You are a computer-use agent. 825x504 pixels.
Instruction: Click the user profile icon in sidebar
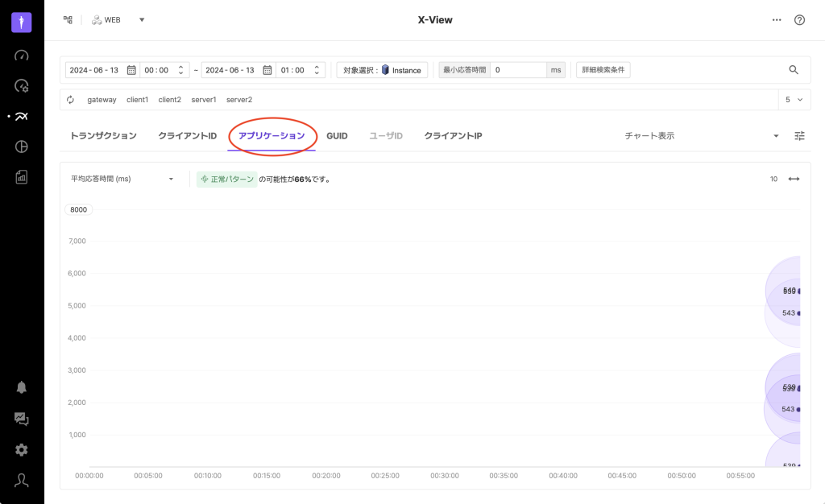click(x=22, y=481)
